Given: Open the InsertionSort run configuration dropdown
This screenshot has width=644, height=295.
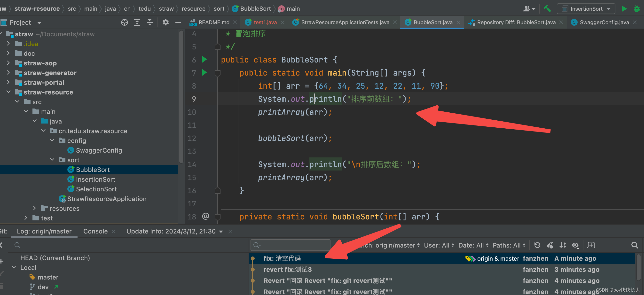Looking at the screenshot, I should [586, 9].
